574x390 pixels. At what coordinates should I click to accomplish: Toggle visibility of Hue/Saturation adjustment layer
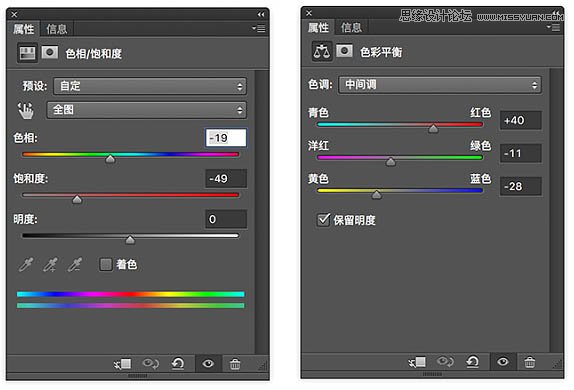click(x=208, y=363)
